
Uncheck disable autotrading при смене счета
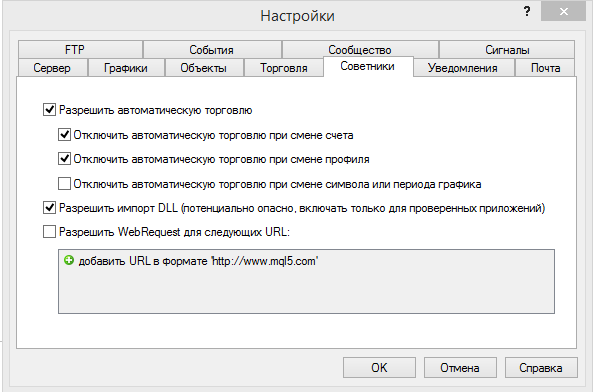(64, 135)
